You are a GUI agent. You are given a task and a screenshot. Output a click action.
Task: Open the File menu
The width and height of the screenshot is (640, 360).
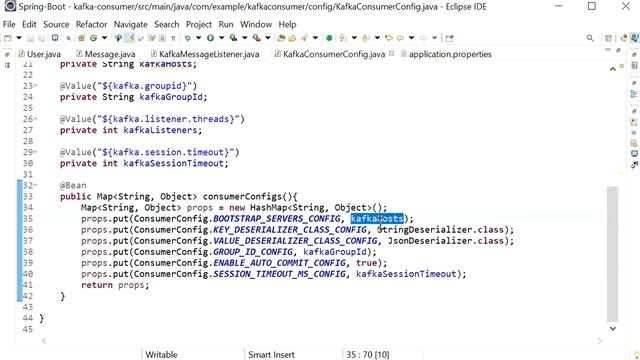tap(9, 24)
